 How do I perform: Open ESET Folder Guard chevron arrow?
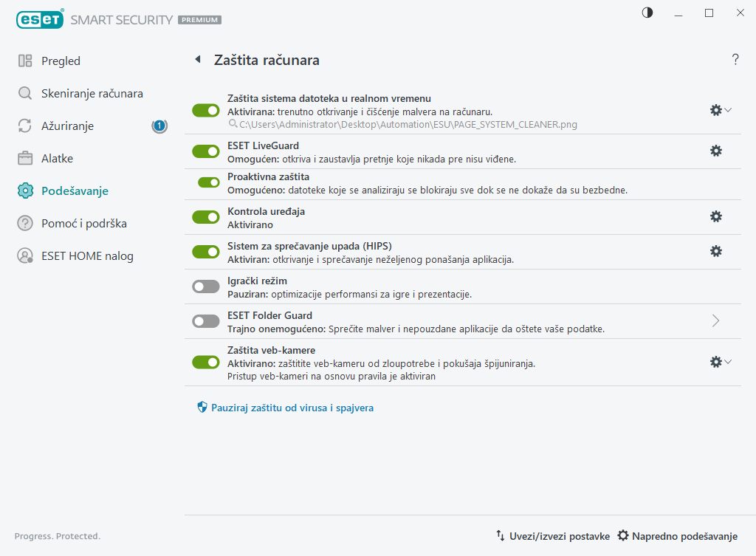click(x=715, y=320)
